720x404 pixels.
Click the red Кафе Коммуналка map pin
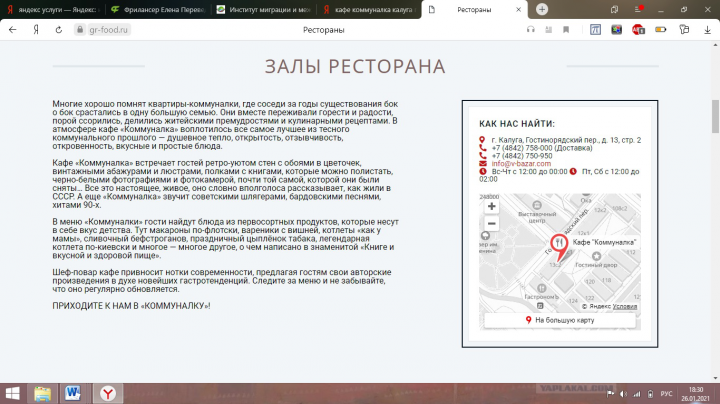[x=559, y=247]
